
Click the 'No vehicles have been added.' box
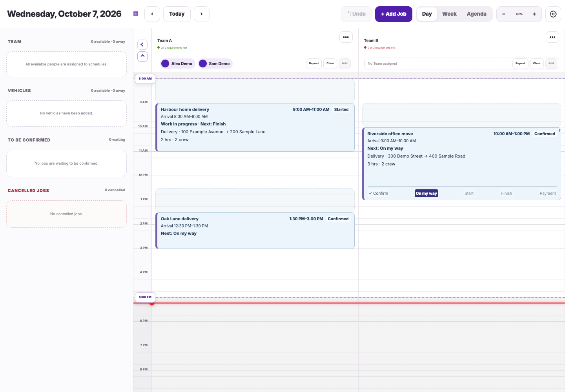pyautogui.click(x=66, y=113)
